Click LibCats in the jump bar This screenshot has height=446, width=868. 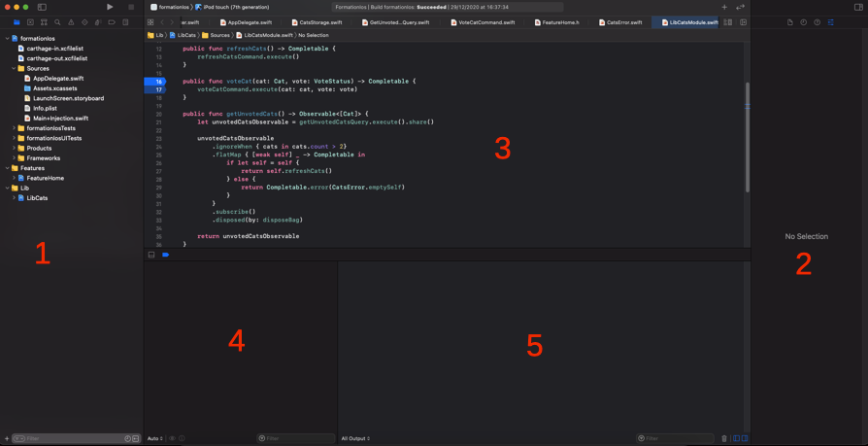[x=184, y=35]
